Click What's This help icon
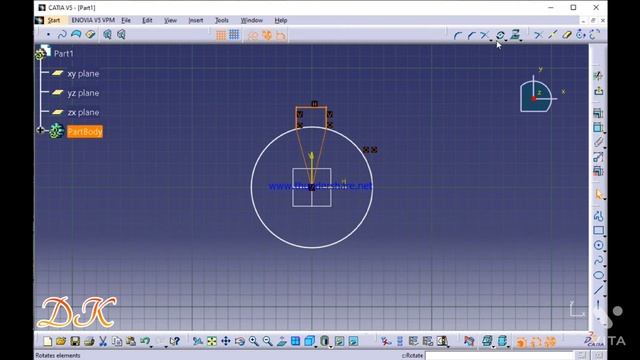The height and width of the screenshot is (360, 640). coord(175,341)
